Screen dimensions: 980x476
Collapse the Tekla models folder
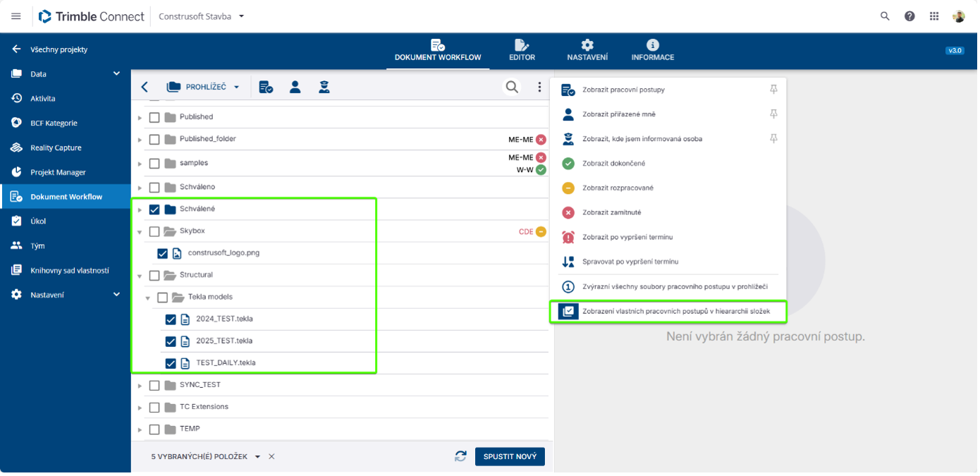point(148,298)
